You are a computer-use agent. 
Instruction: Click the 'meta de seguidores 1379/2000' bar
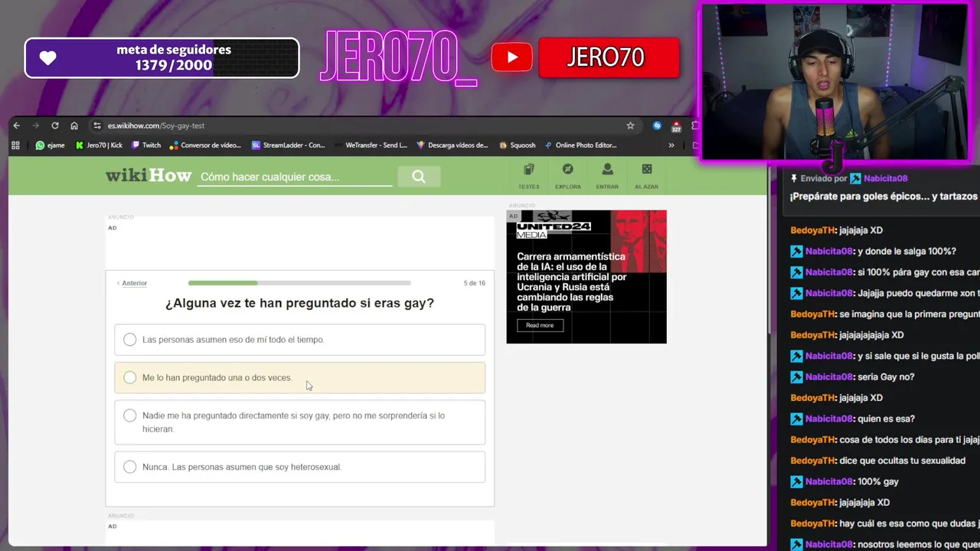click(x=162, y=57)
